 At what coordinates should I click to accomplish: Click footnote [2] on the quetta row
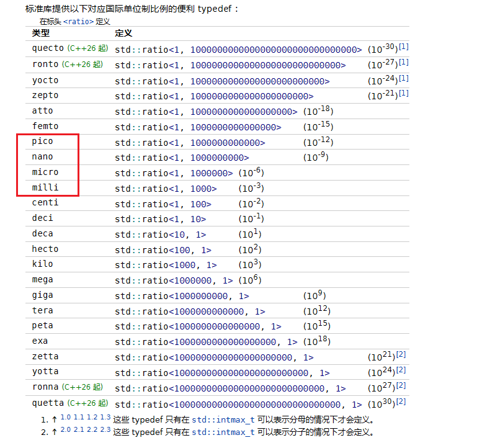tap(401, 401)
